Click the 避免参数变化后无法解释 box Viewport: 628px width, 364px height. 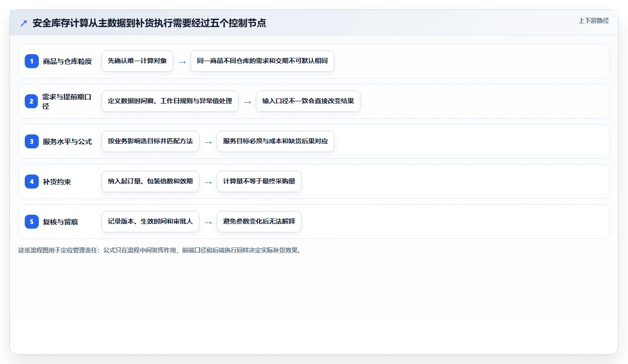(x=259, y=222)
